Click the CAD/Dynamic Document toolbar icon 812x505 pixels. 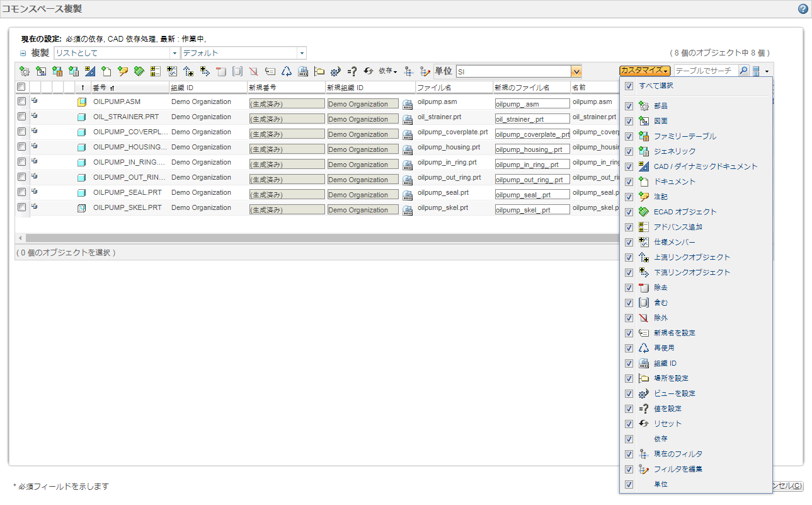(x=90, y=71)
